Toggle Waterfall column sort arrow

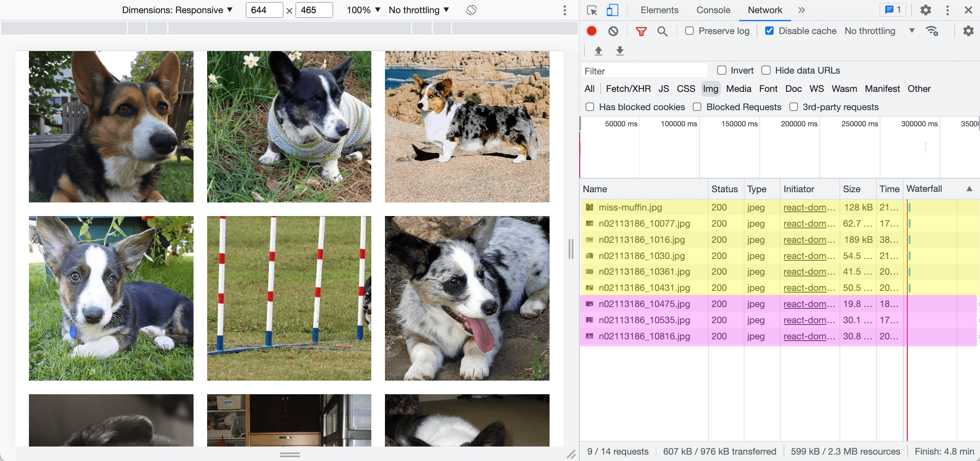point(969,189)
